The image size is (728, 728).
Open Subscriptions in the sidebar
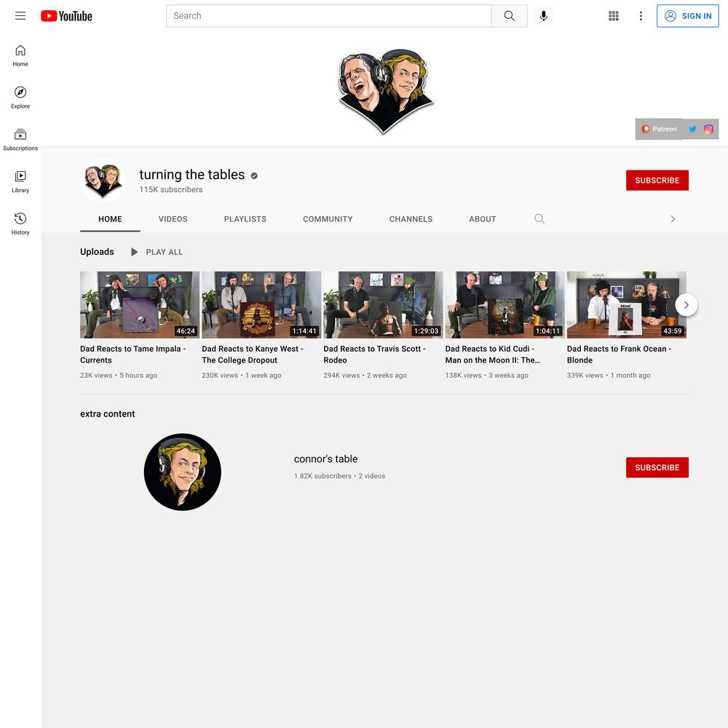pyautogui.click(x=20, y=140)
